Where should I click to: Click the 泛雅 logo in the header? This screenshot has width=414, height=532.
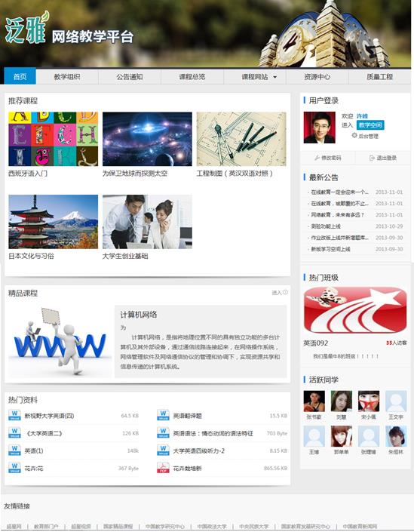click(x=27, y=29)
